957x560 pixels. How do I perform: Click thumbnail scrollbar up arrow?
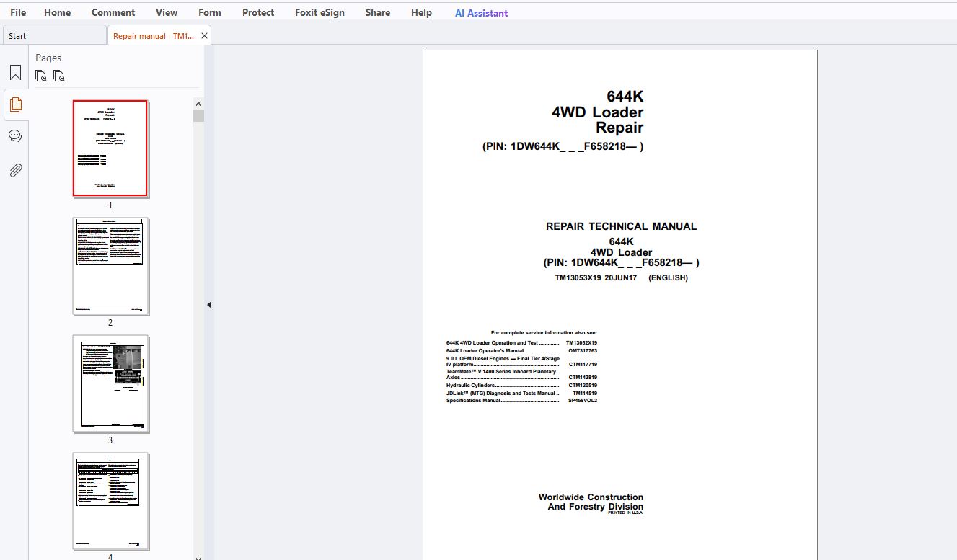pos(198,104)
